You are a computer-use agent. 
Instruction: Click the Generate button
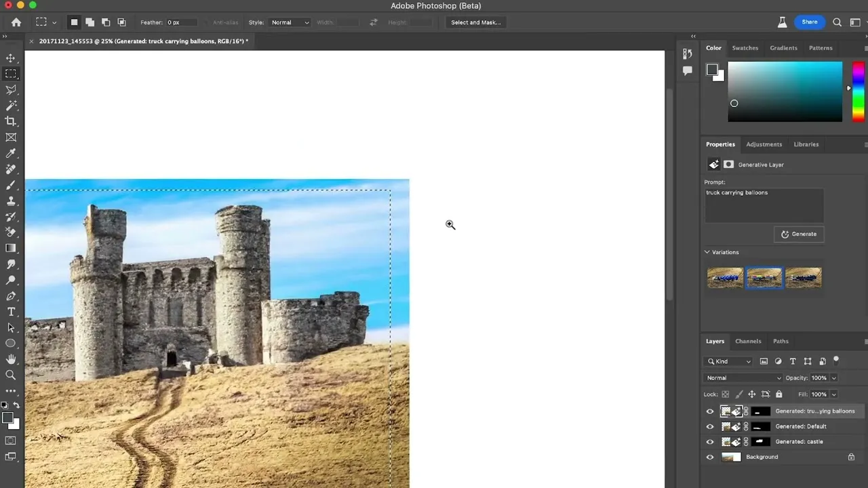(x=799, y=234)
